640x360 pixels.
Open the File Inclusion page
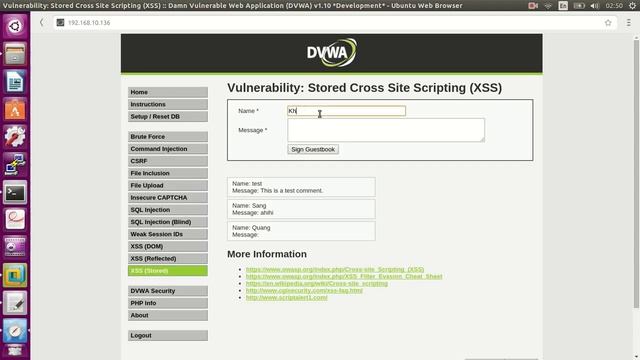[168, 173]
